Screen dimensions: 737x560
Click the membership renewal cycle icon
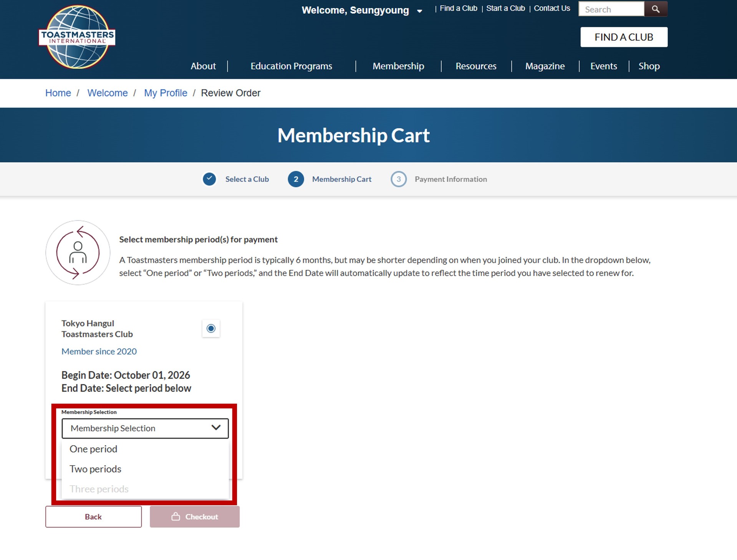click(x=78, y=253)
